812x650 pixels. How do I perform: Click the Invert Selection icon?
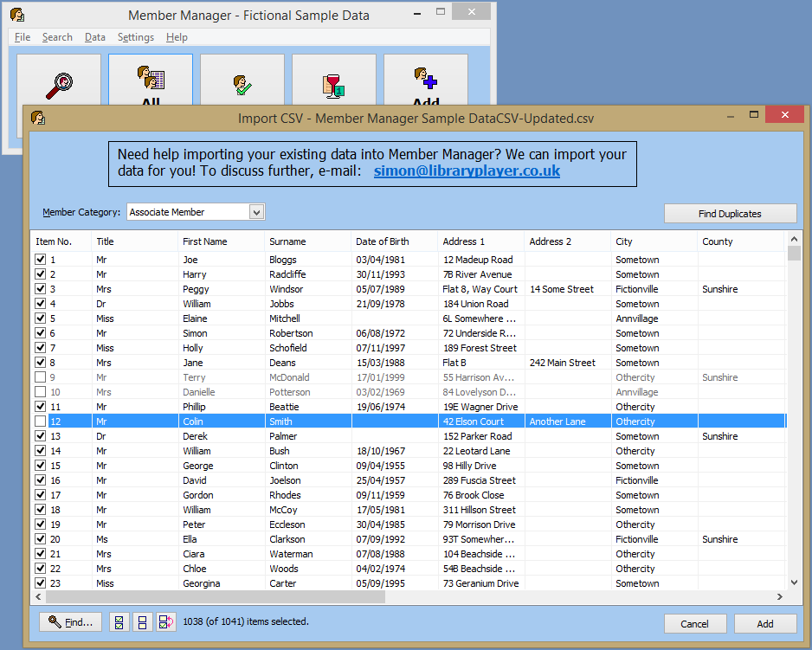[165, 622]
